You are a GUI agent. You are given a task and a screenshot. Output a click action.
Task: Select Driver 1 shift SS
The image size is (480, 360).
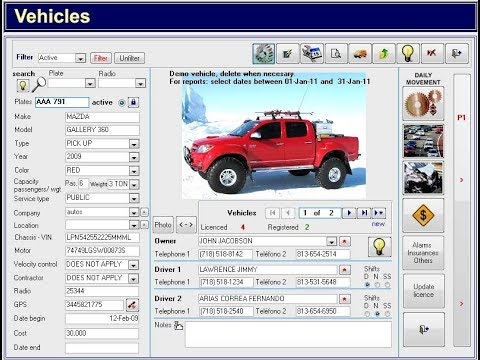(387, 285)
